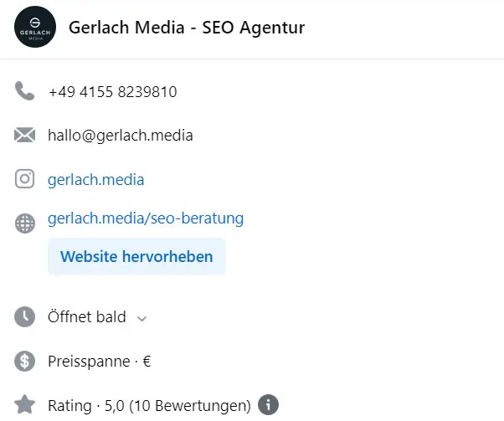
Task: Open the gerlach.media/seo-beratung website link
Action: tap(146, 218)
